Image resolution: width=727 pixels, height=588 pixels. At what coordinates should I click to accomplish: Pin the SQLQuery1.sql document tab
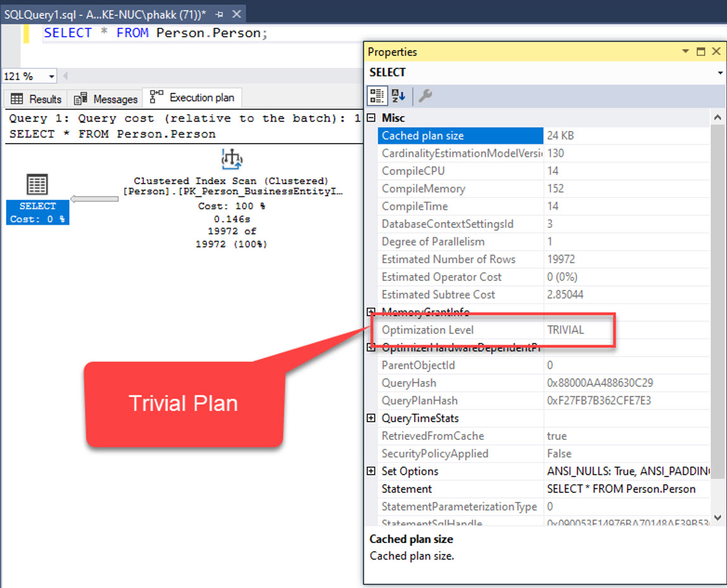[218, 14]
